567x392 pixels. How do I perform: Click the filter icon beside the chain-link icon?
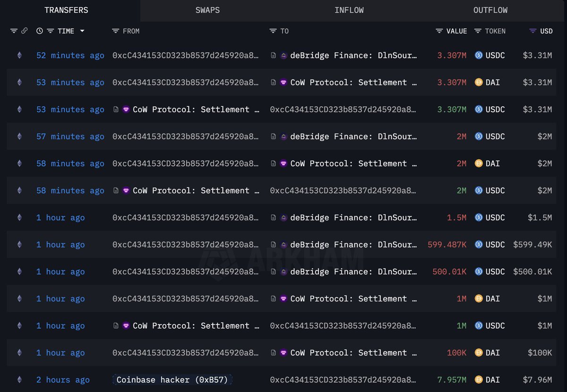coord(14,31)
